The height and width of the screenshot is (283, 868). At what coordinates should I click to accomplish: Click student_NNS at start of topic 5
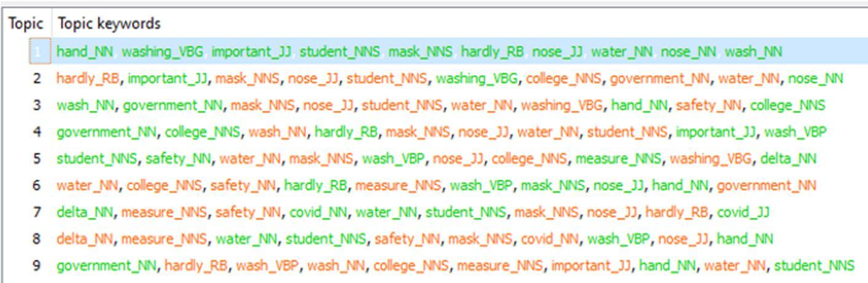click(97, 159)
